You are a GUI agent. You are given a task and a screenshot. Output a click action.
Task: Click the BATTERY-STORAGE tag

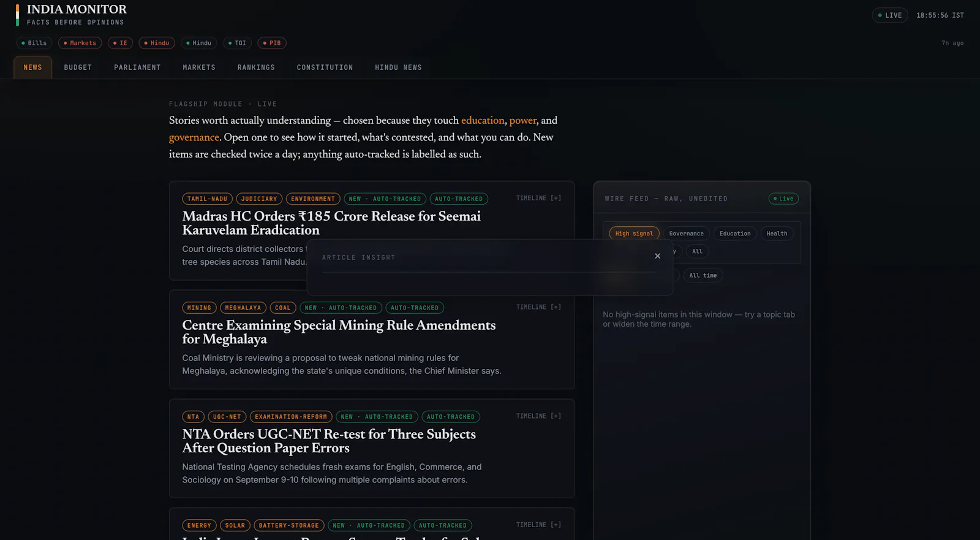(289, 525)
